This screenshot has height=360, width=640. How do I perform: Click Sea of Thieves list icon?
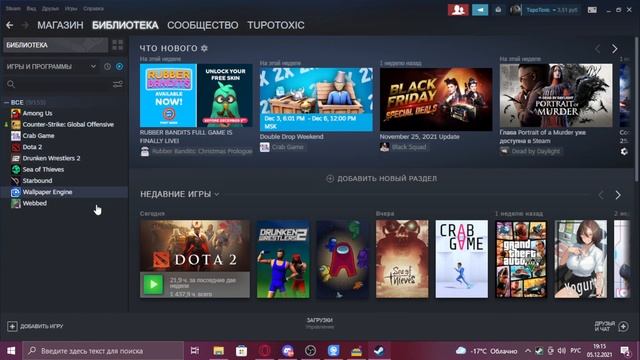[16, 169]
